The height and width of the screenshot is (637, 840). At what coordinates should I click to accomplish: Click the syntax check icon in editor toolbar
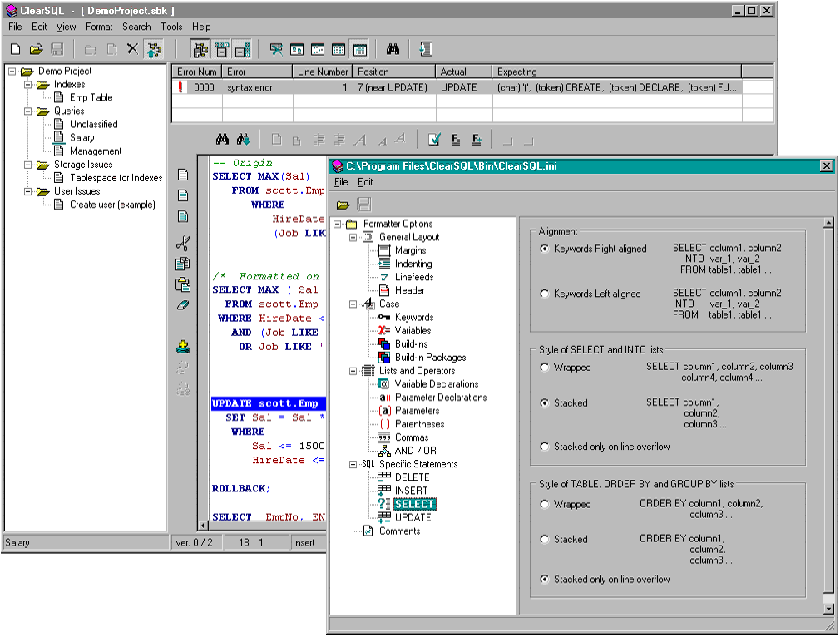coord(434,140)
